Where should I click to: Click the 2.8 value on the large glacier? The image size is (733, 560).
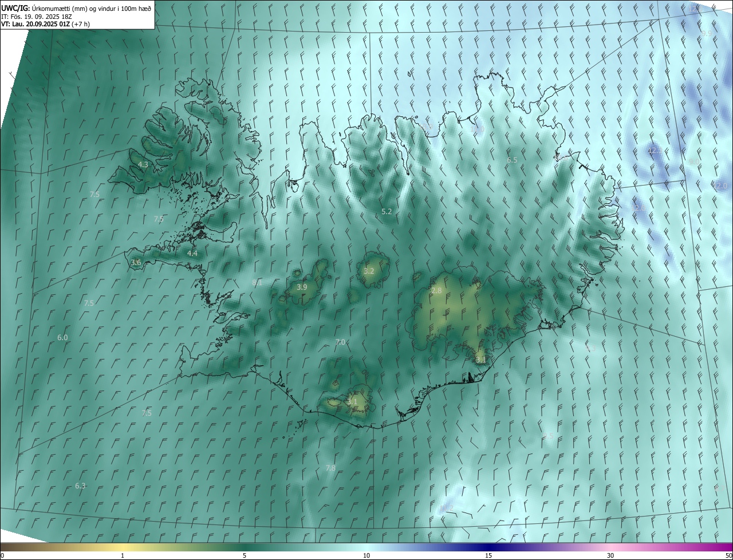click(x=436, y=291)
